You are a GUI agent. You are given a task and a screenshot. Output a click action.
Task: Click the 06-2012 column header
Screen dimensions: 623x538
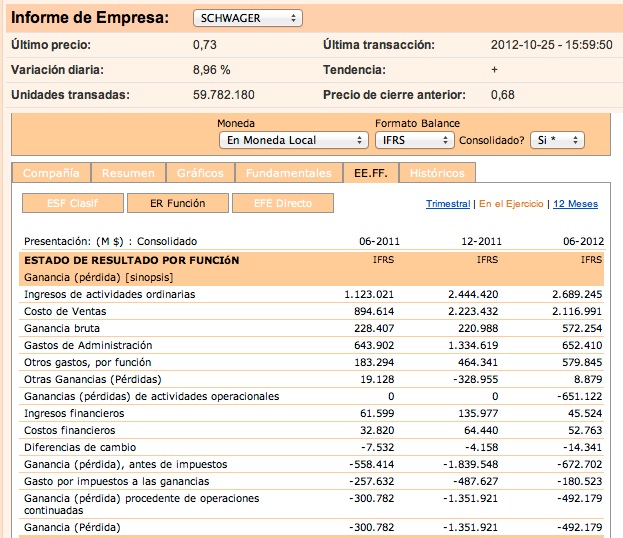583,241
